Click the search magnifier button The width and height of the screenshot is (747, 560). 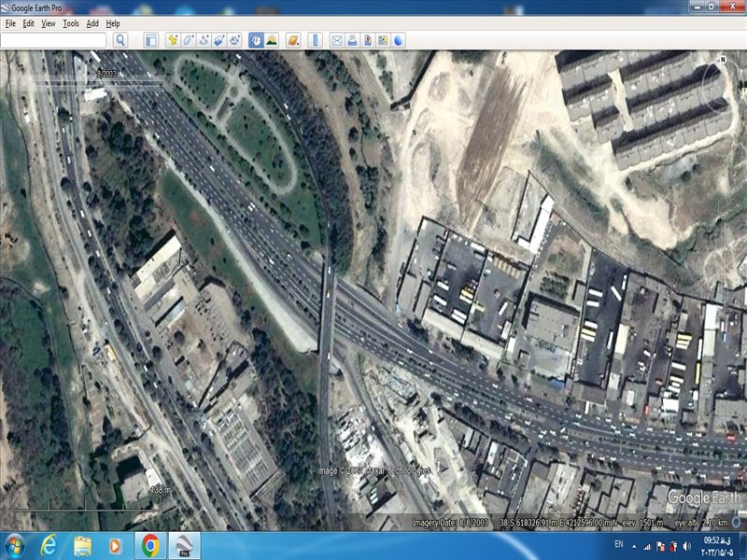tap(120, 40)
